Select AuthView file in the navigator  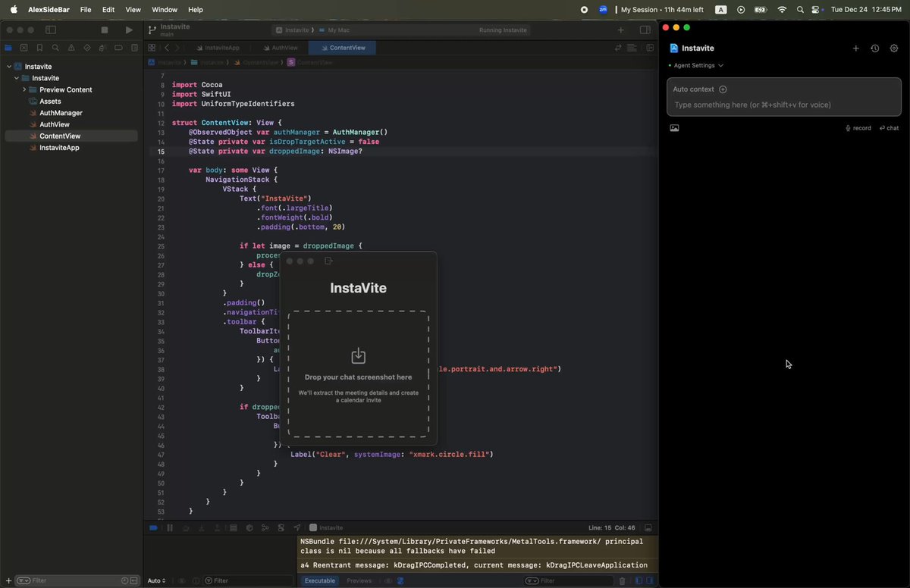click(54, 124)
